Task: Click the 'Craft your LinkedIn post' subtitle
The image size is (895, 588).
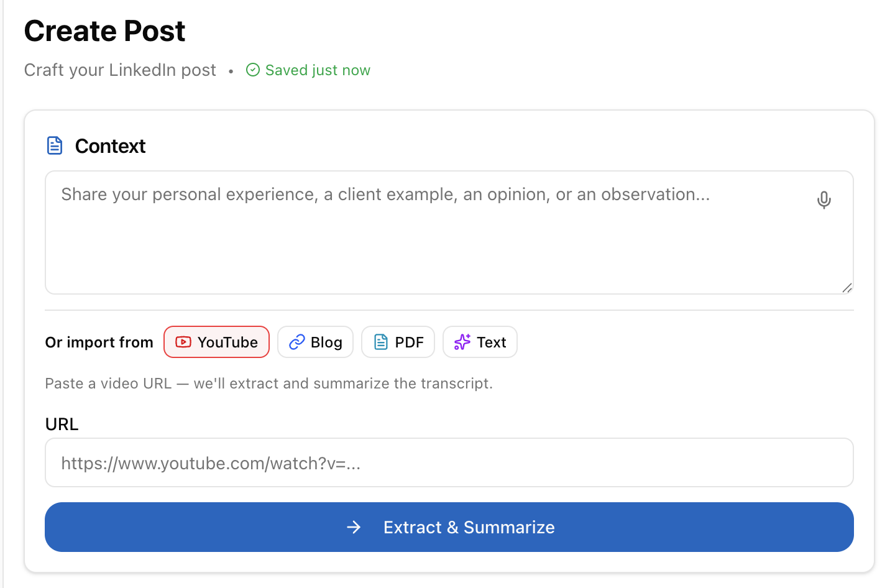Action: [120, 70]
